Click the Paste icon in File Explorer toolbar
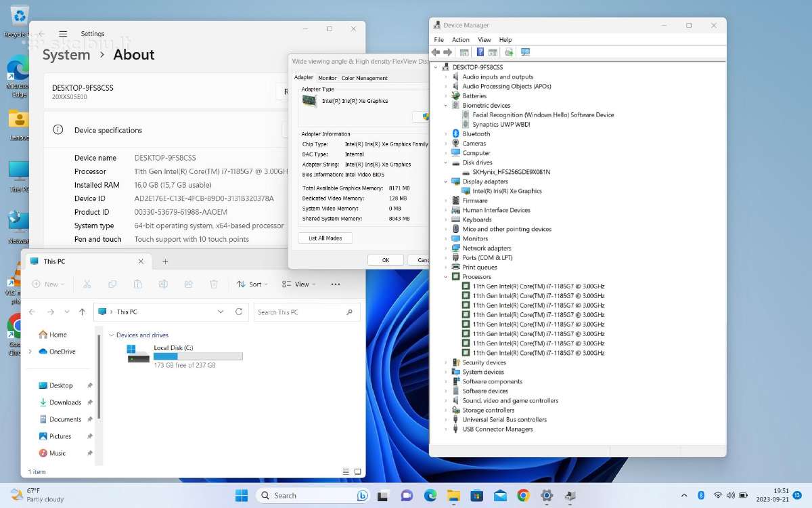 pos(137,284)
